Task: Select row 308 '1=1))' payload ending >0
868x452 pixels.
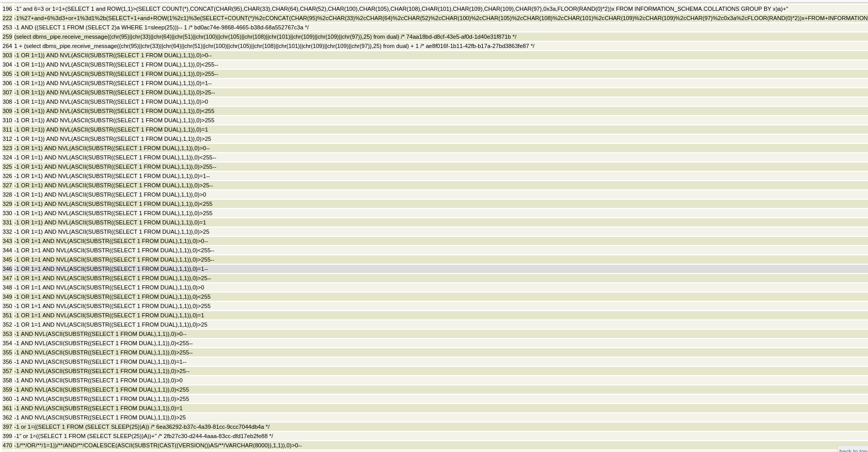Action: 111,102
